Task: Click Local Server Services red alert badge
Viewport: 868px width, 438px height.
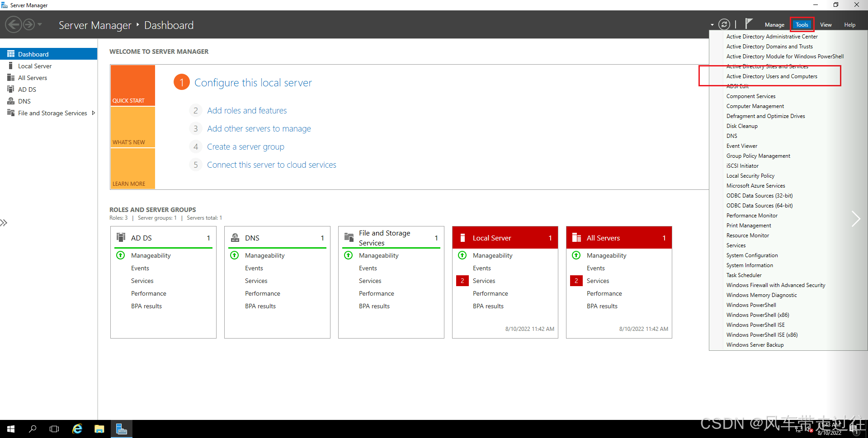Action: 462,281
